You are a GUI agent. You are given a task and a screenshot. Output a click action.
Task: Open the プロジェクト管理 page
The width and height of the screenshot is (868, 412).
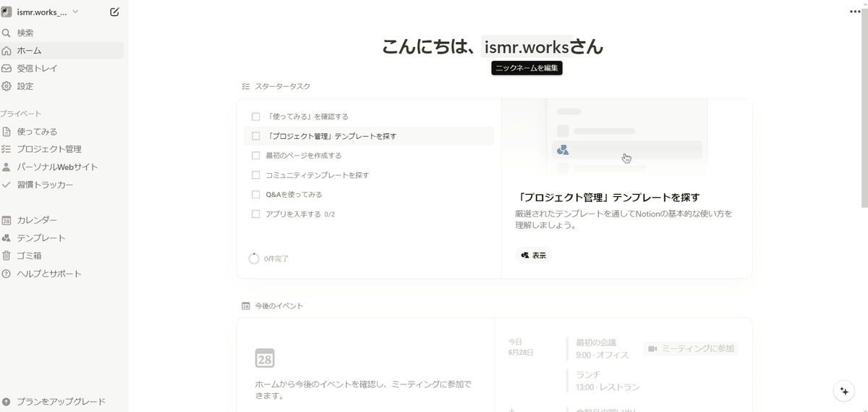click(62, 149)
